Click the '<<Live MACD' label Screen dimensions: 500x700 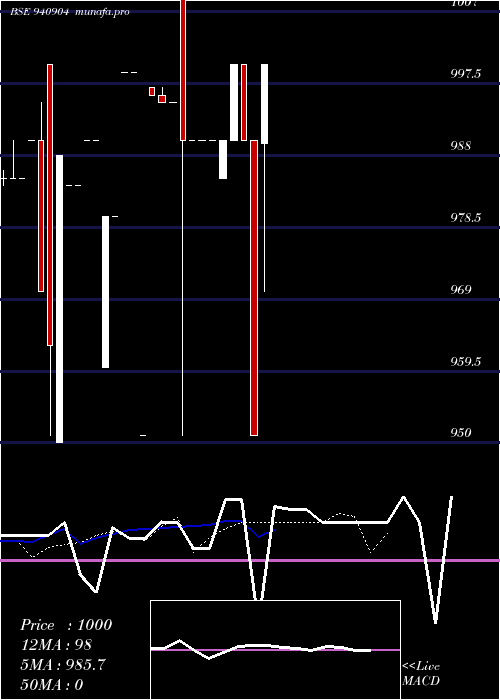click(421, 673)
